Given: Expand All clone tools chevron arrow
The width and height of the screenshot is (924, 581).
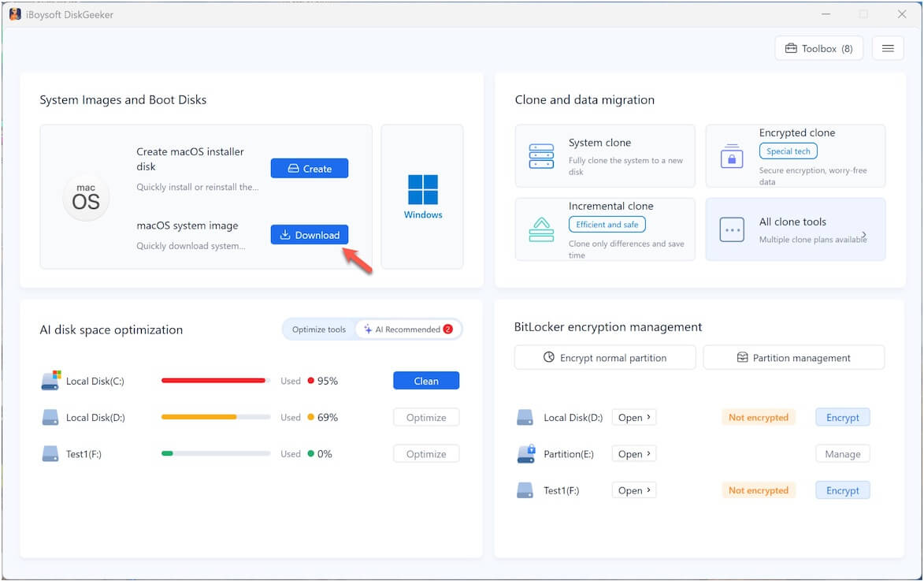Looking at the screenshot, I should click(x=864, y=235).
